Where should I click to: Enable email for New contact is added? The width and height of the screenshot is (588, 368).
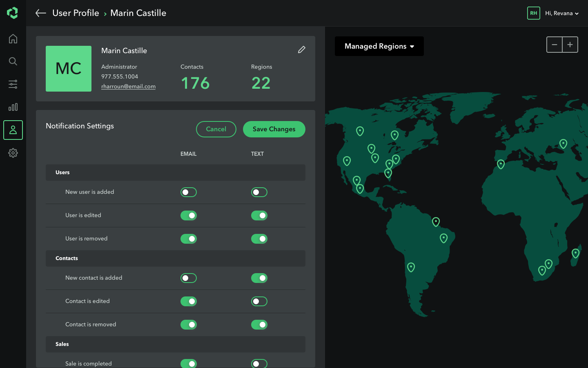coord(189,278)
